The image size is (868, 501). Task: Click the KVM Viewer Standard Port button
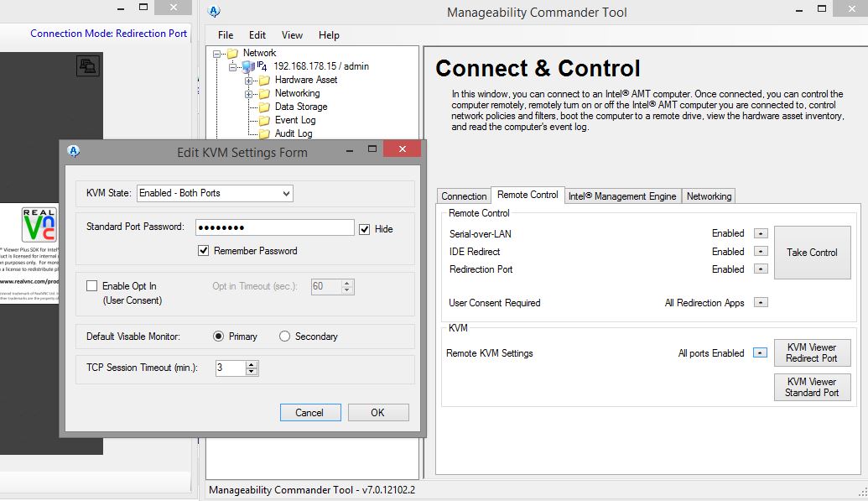coord(812,388)
